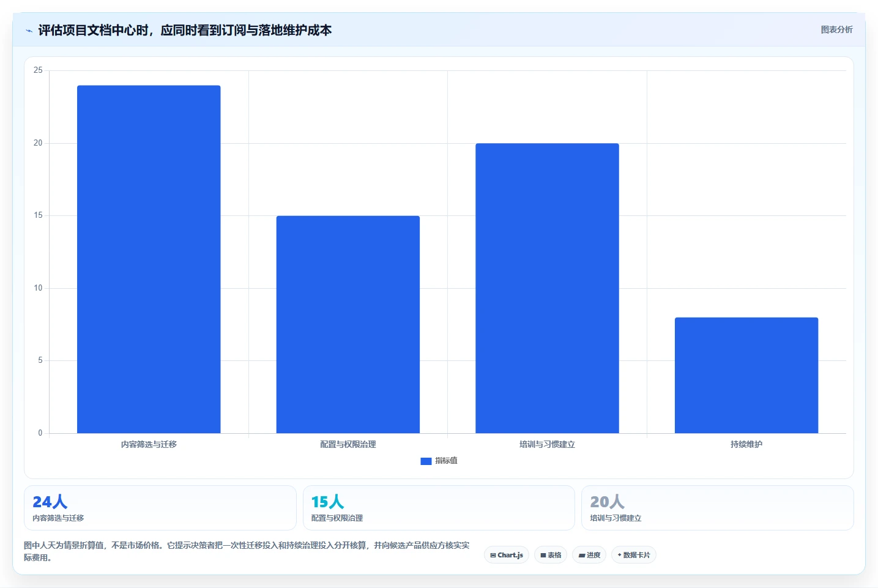
Task: Click the 持续维护 x-axis label
Action: pyautogui.click(x=746, y=444)
